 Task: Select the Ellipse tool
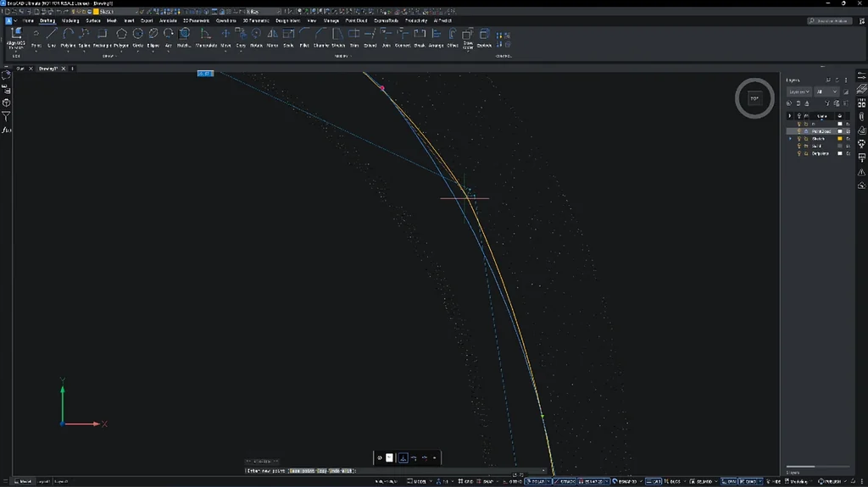(x=153, y=37)
